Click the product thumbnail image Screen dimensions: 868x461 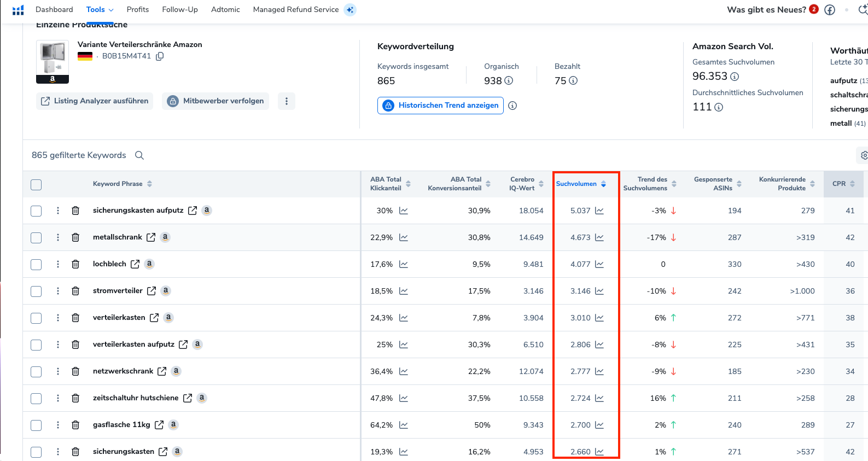[53, 62]
